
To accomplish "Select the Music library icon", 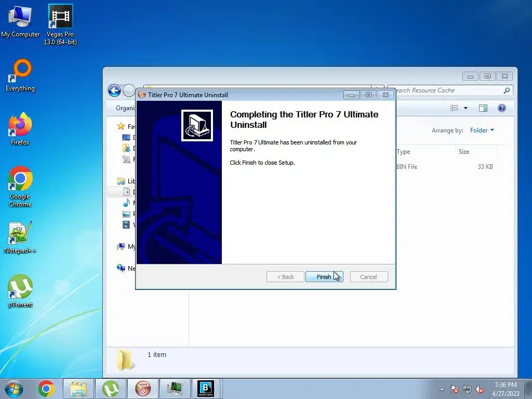I will (x=126, y=203).
